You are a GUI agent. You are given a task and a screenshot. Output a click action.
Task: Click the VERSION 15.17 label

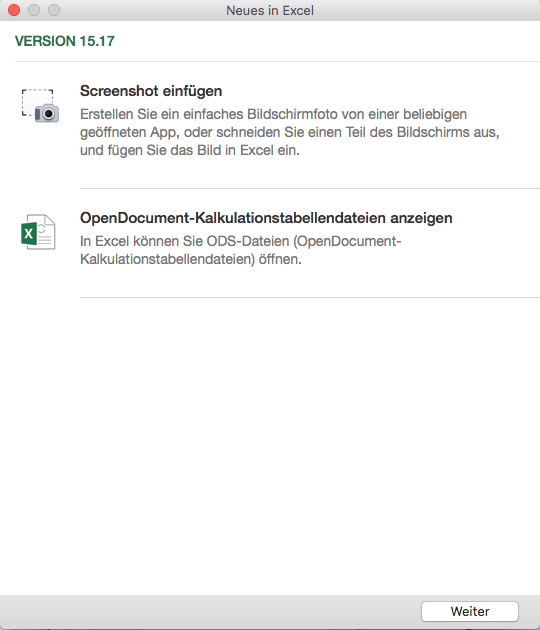click(x=65, y=41)
